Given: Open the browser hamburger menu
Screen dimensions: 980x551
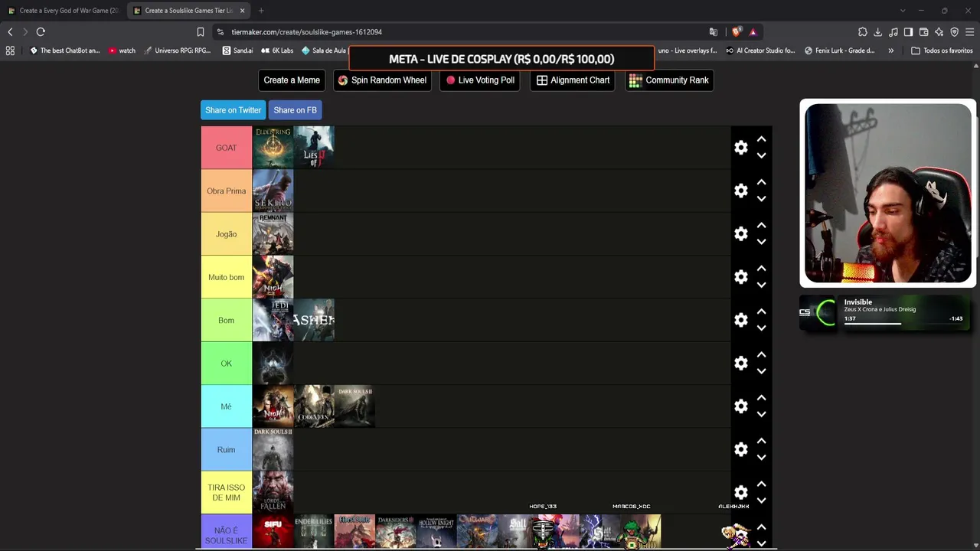Looking at the screenshot, I should (969, 32).
